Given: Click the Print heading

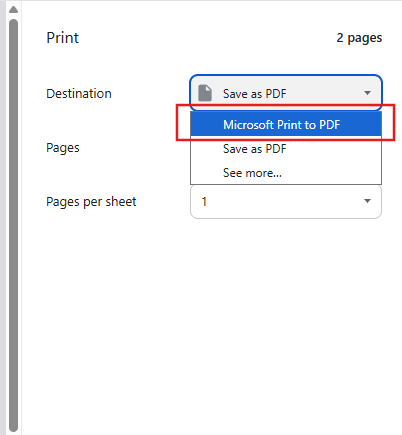Looking at the screenshot, I should [x=63, y=38].
